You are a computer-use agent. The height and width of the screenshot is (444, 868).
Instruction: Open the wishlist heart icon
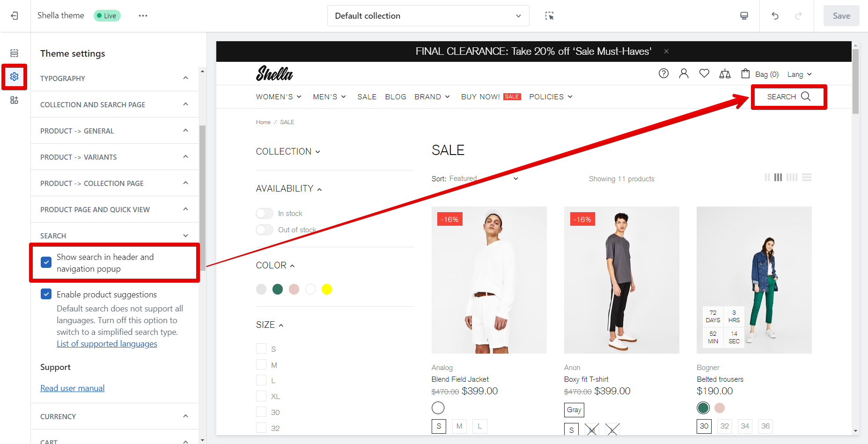pyautogui.click(x=704, y=74)
